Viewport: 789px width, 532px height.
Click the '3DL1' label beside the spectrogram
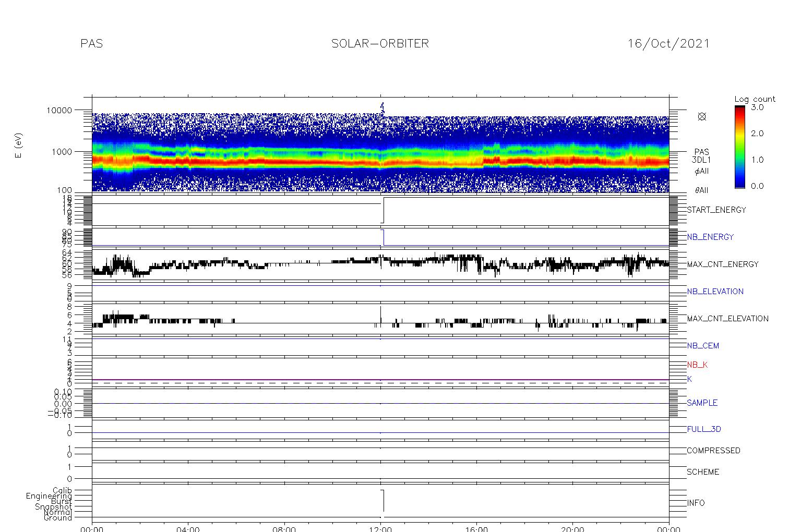(x=701, y=160)
